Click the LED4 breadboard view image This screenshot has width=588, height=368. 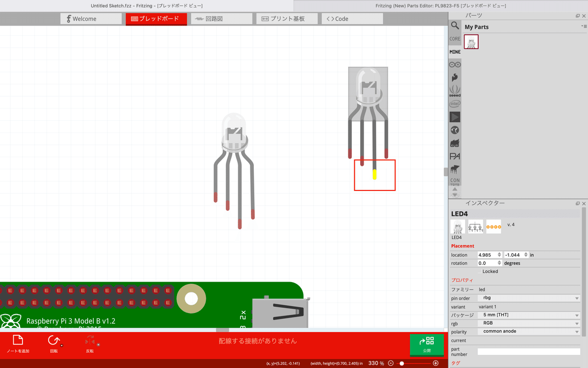click(458, 227)
